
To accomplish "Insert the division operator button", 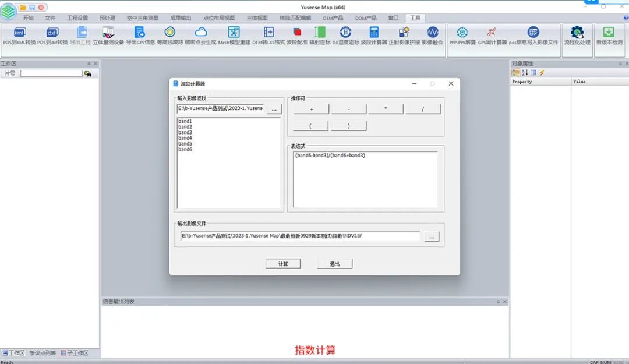I will click(x=423, y=109).
